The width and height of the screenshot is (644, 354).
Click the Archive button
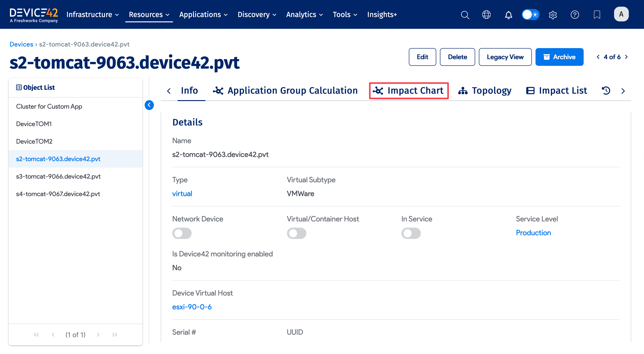click(559, 57)
